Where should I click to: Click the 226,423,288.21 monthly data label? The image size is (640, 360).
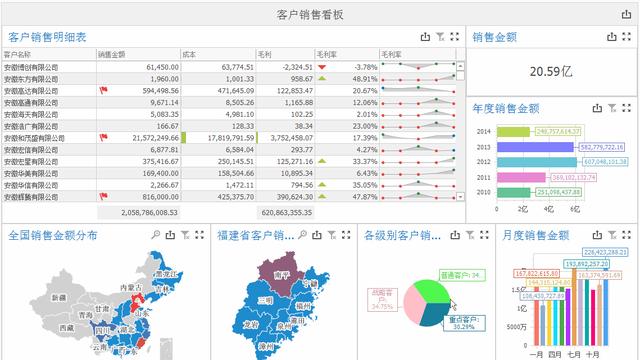coord(605,252)
